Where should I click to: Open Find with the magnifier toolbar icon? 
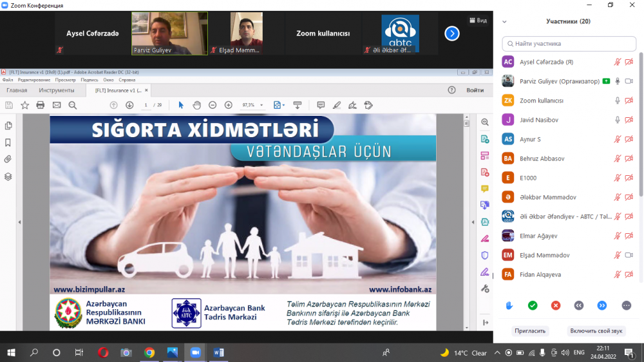point(73,105)
